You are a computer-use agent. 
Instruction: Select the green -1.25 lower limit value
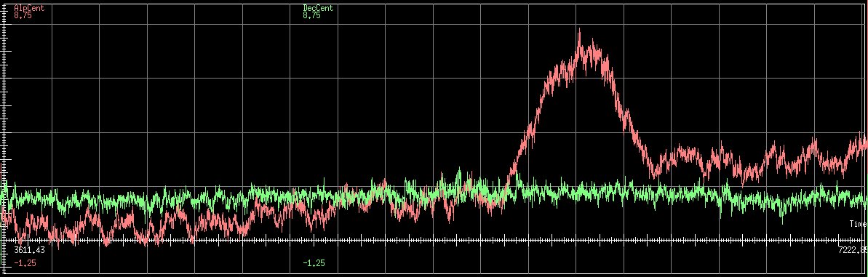(x=314, y=263)
